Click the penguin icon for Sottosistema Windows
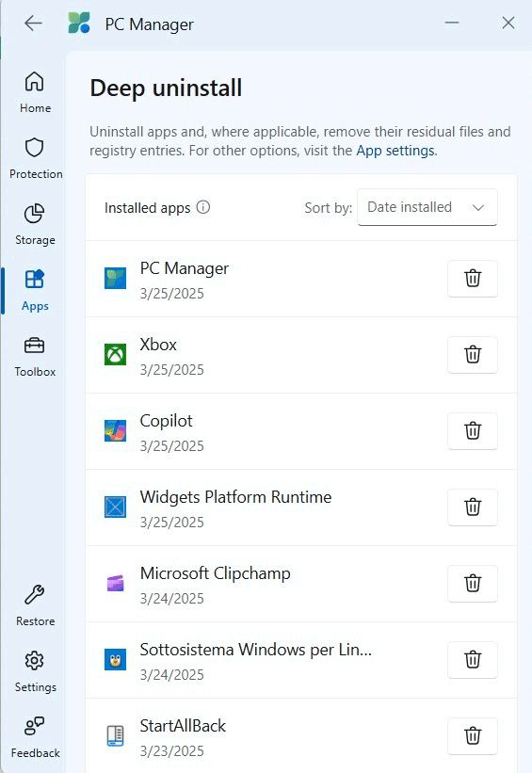 click(x=116, y=660)
